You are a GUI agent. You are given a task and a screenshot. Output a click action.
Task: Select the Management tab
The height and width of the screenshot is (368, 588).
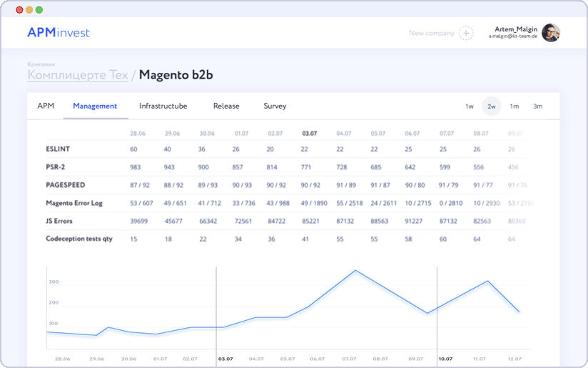coord(95,106)
